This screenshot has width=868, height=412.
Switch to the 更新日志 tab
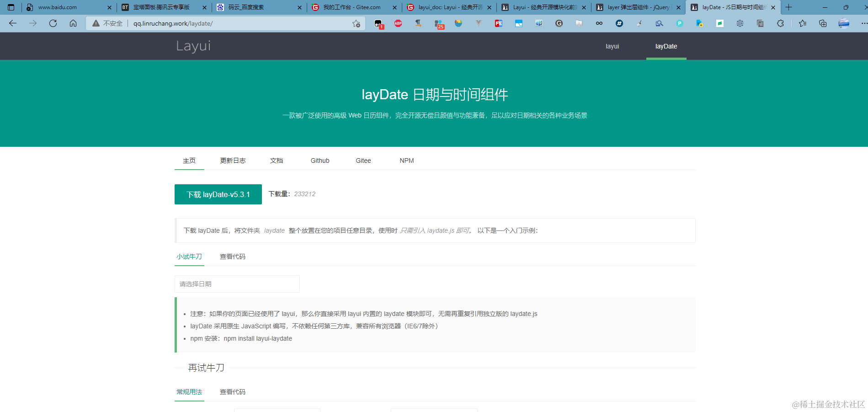pos(233,161)
